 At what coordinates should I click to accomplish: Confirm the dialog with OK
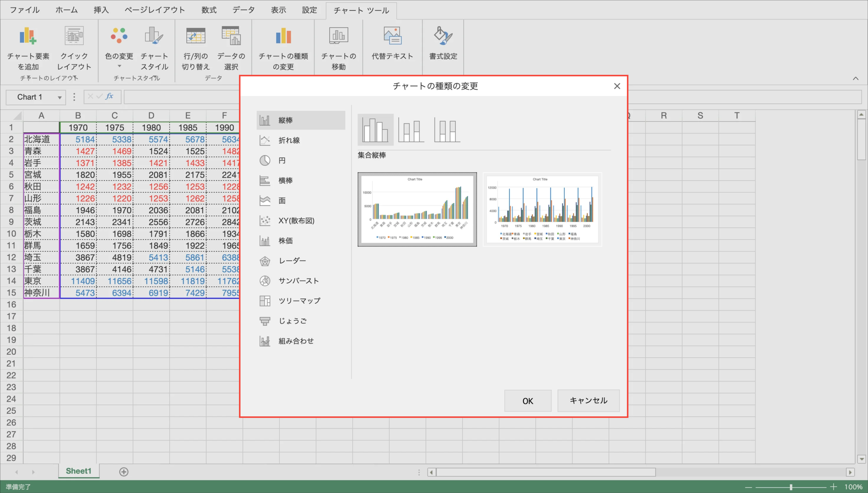point(527,401)
